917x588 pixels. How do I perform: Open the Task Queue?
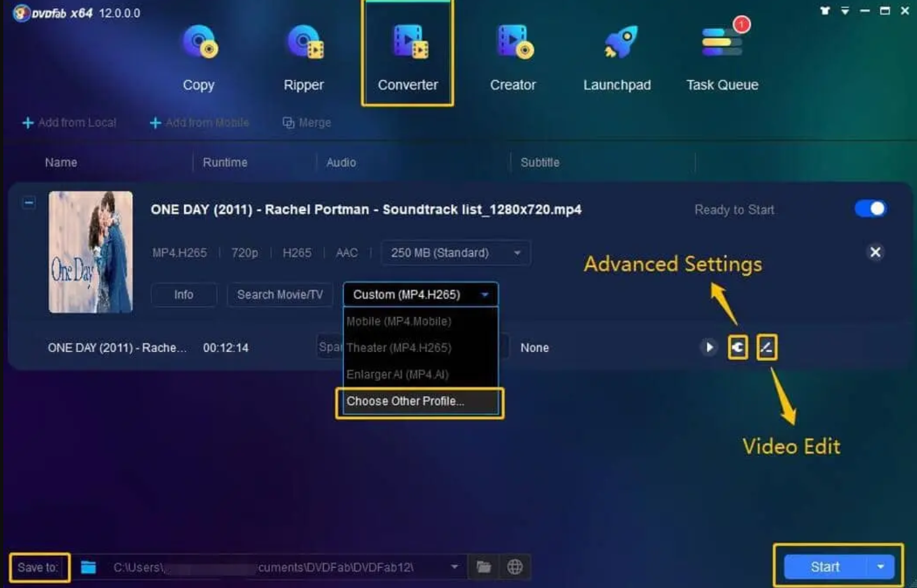pos(722,57)
